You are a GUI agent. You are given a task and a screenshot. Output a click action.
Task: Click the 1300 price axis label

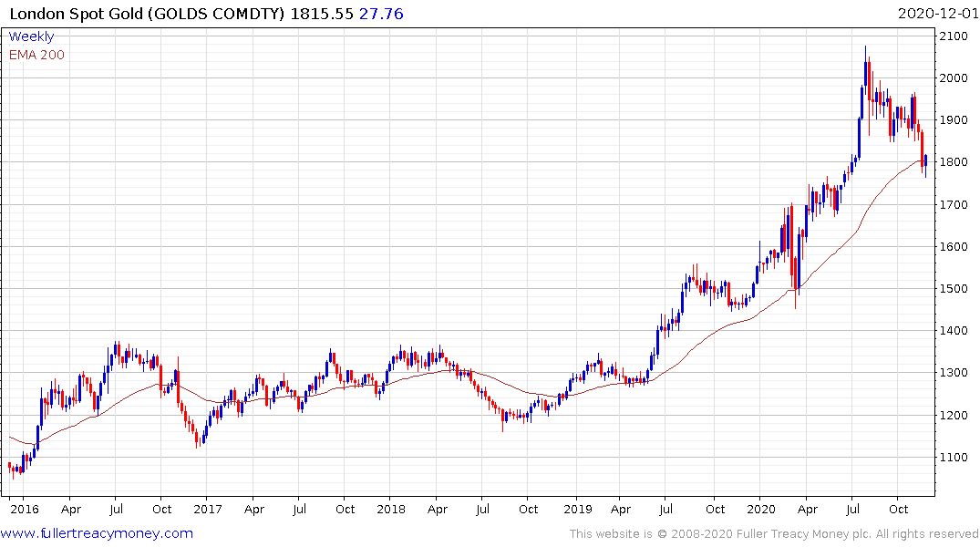point(954,373)
